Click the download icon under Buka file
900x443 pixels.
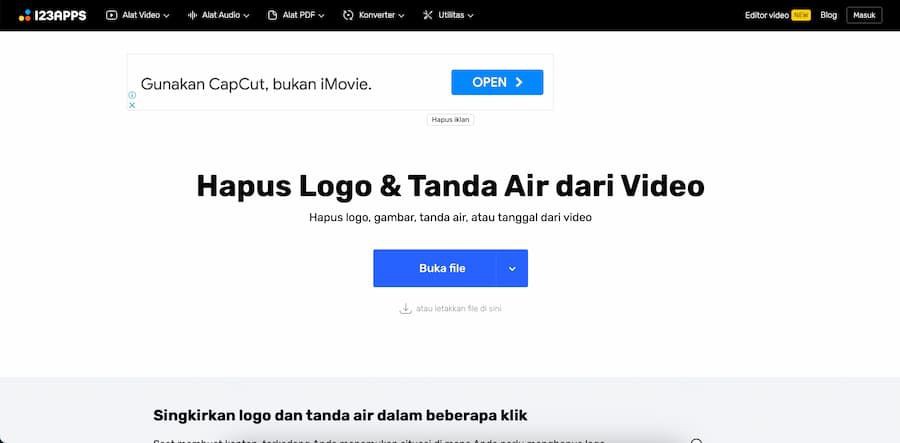[x=405, y=309]
